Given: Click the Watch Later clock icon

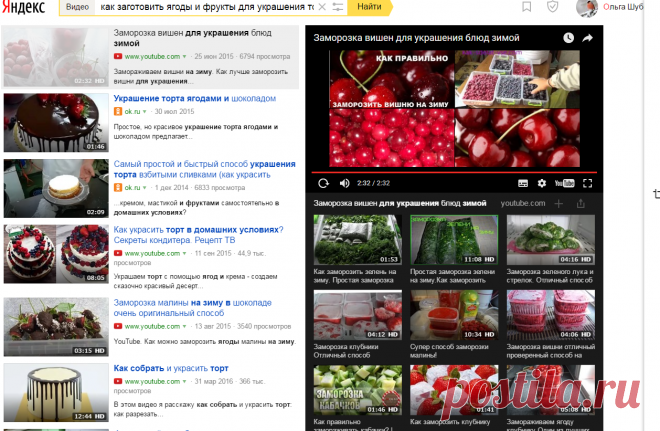Looking at the screenshot, I should 568,38.
